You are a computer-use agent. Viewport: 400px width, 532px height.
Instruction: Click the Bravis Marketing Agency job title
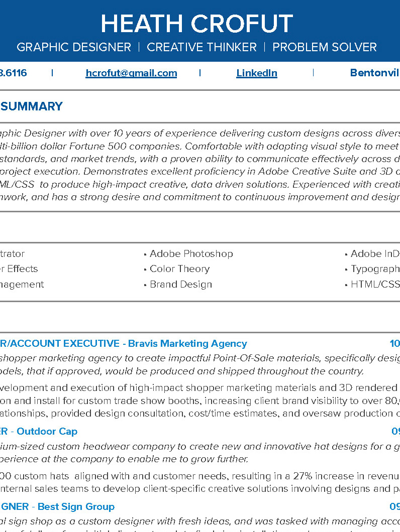[124, 344]
